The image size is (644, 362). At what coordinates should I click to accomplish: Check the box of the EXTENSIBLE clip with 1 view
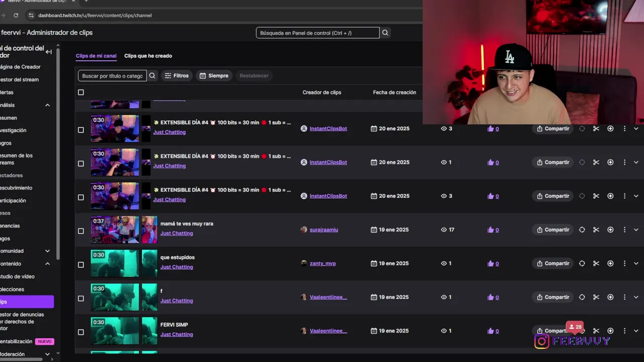(x=81, y=164)
